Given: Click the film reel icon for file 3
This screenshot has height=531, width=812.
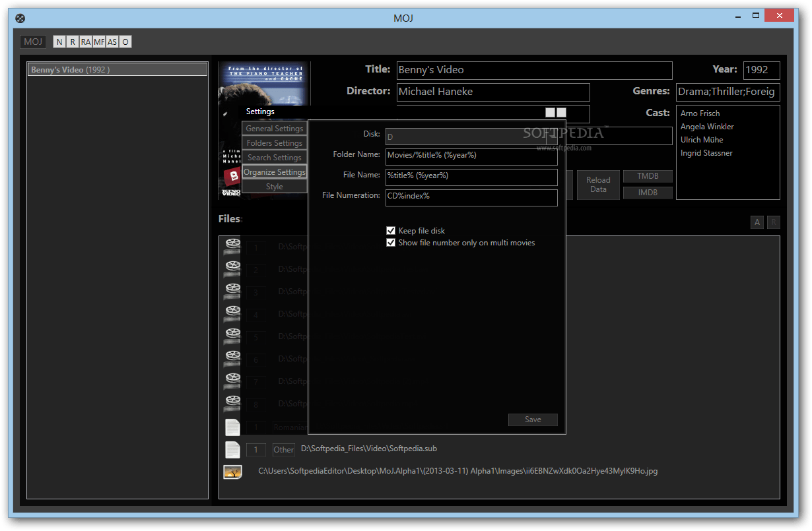Looking at the screenshot, I should [x=232, y=292].
